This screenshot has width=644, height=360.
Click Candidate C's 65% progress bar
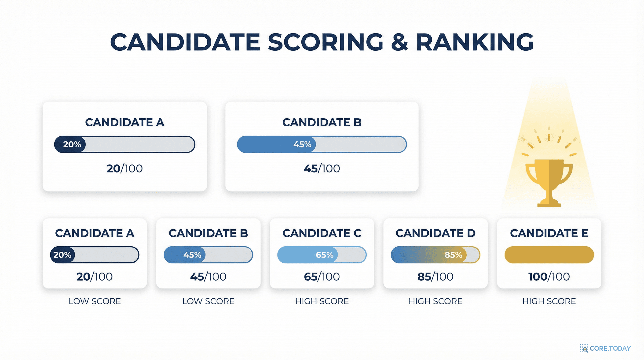tap(322, 255)
